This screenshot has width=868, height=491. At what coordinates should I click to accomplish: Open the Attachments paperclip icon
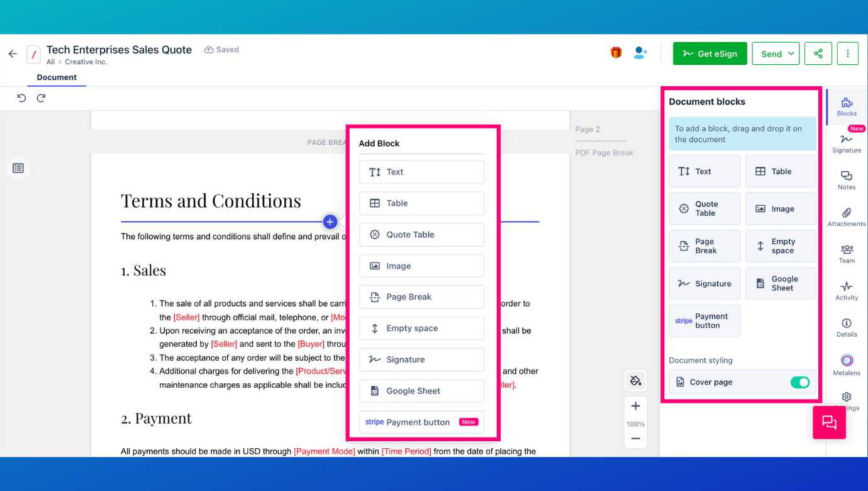point(847,217)
